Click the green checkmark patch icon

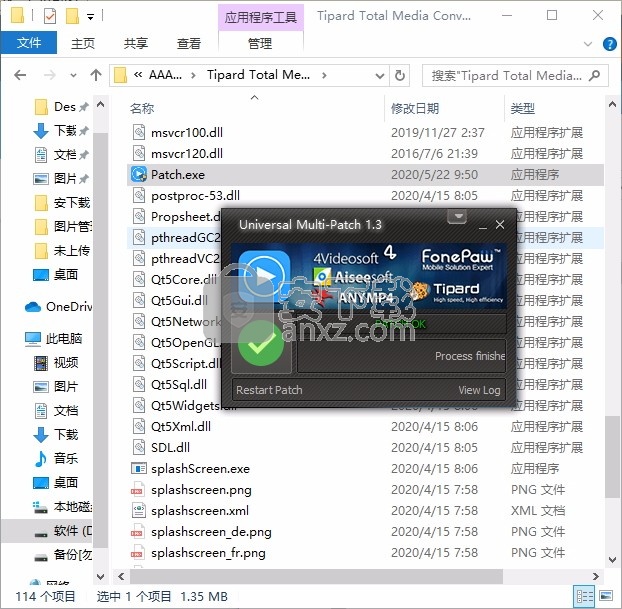263,346
